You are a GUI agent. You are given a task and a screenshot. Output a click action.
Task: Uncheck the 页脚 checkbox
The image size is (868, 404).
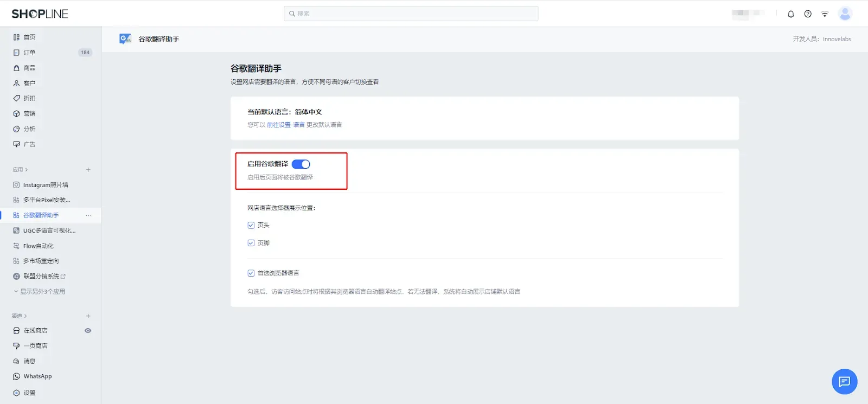[251, 243]
